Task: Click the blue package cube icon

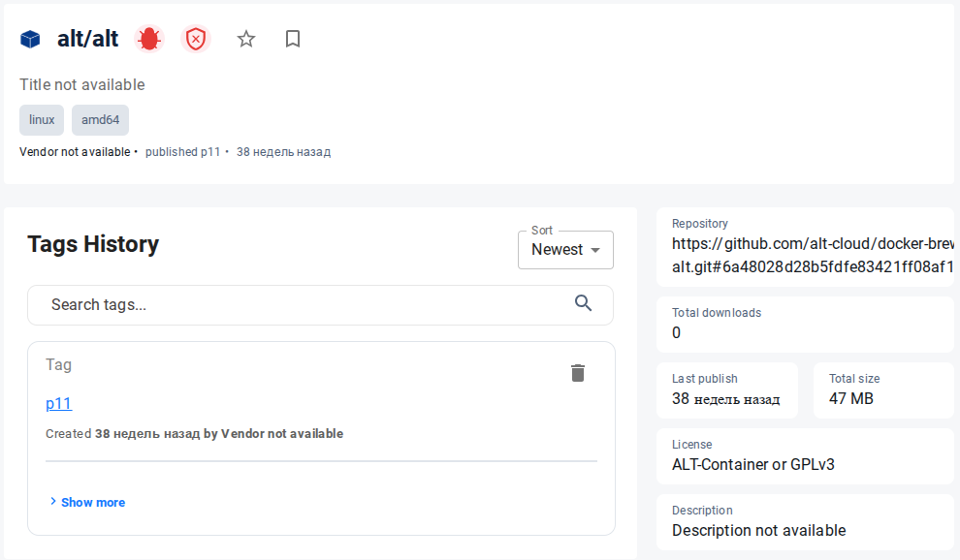Action: (x=30, y=39)
